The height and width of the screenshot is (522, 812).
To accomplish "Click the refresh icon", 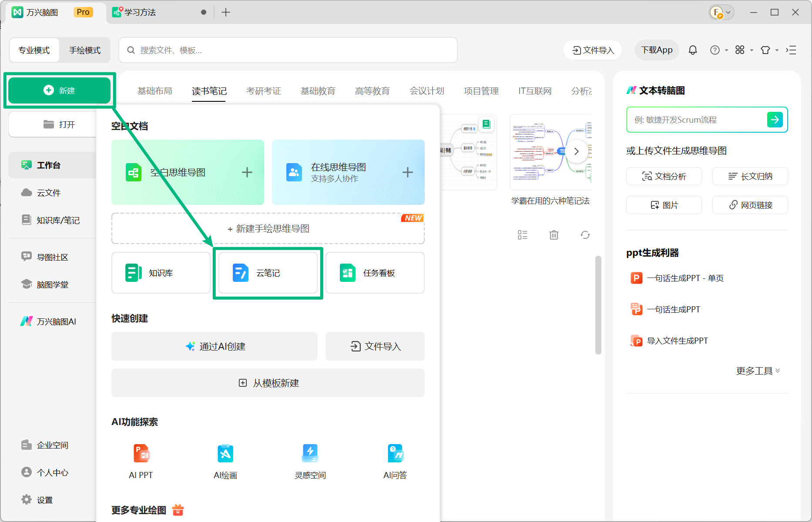I will pos(585,235).
